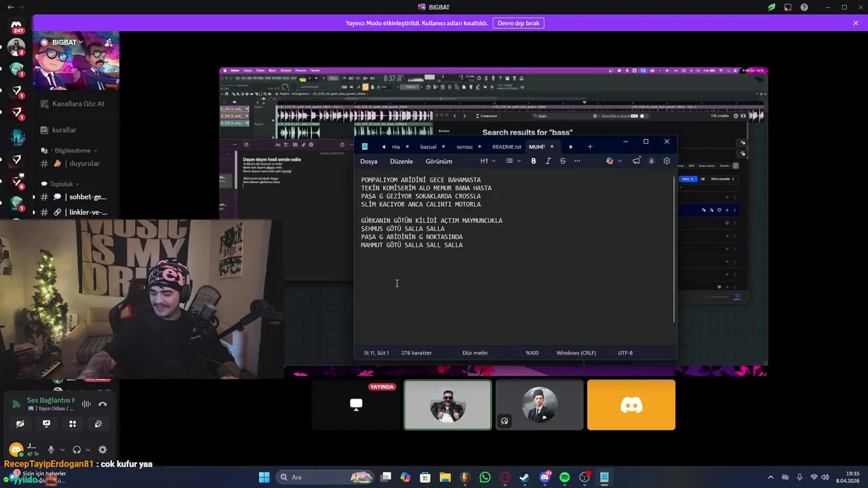This screenshot has width=868, height=488.
Task: Toggle noise suppression waveform icon
Action: (x=86, y=404)
